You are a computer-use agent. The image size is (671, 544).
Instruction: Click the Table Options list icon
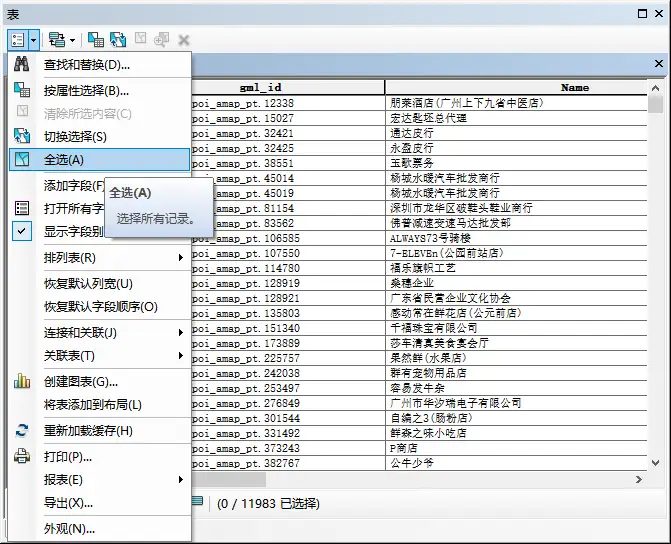(x=18, y=40)
